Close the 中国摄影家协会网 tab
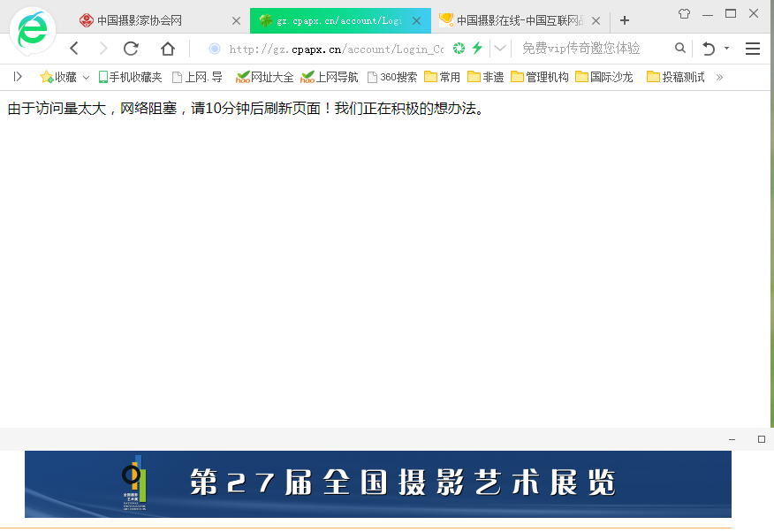 click(x=236, y=20)
